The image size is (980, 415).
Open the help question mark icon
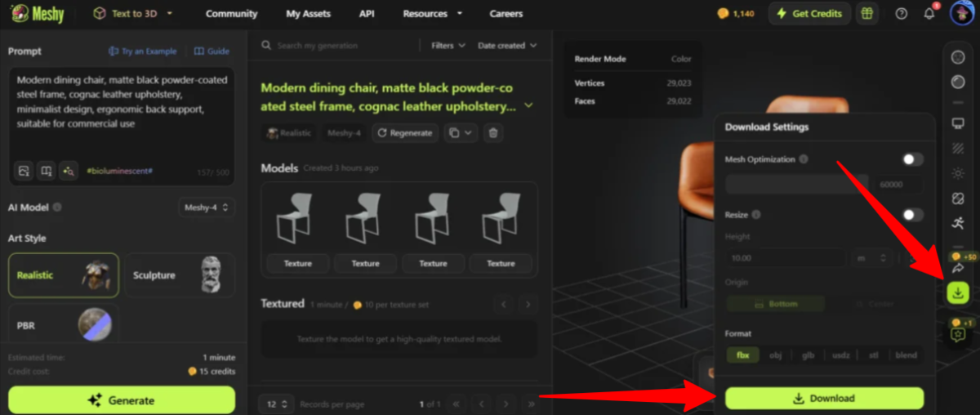pos(901,14)
